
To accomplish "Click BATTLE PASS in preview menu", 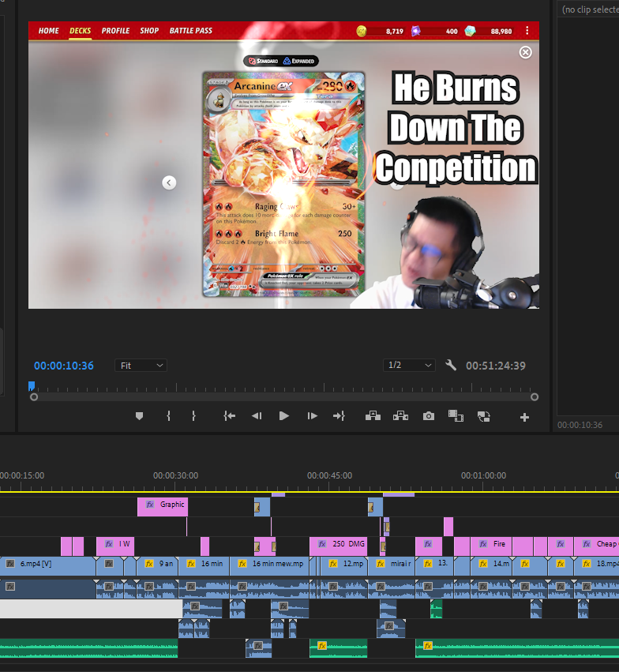I will click(190, 31).
